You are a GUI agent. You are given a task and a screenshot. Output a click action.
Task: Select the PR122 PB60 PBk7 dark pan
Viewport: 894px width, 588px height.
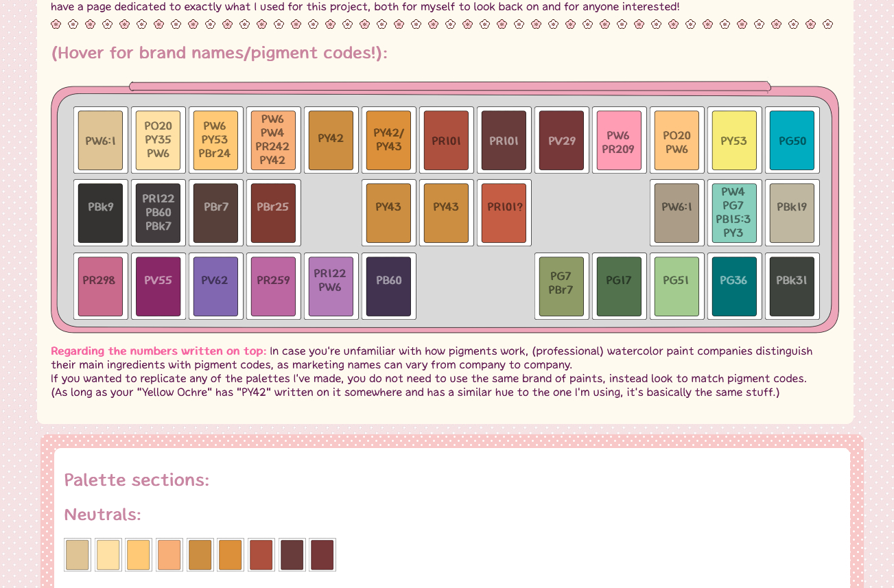(x=158, y=213)
